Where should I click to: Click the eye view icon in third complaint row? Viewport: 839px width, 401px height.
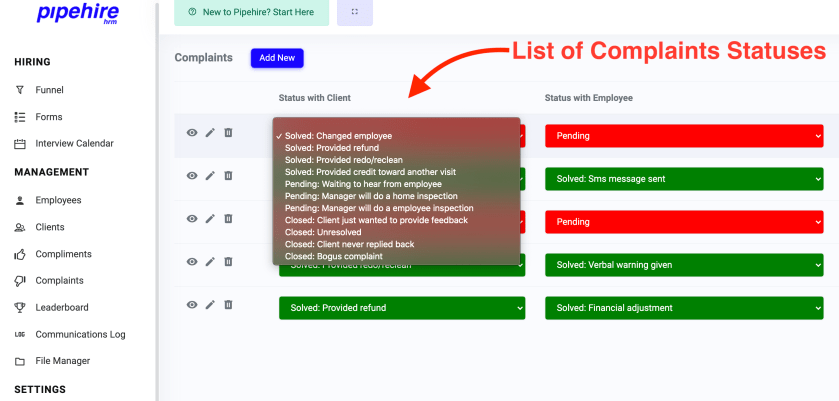click(192, 219)
